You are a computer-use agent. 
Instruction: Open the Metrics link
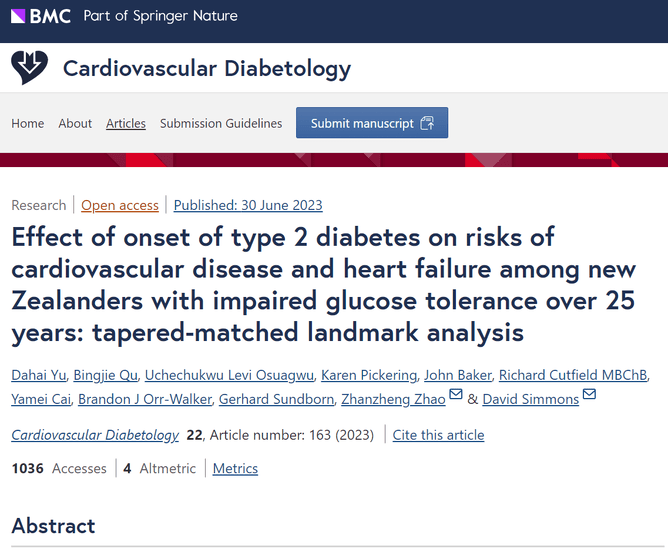click(x=235, y=468)
